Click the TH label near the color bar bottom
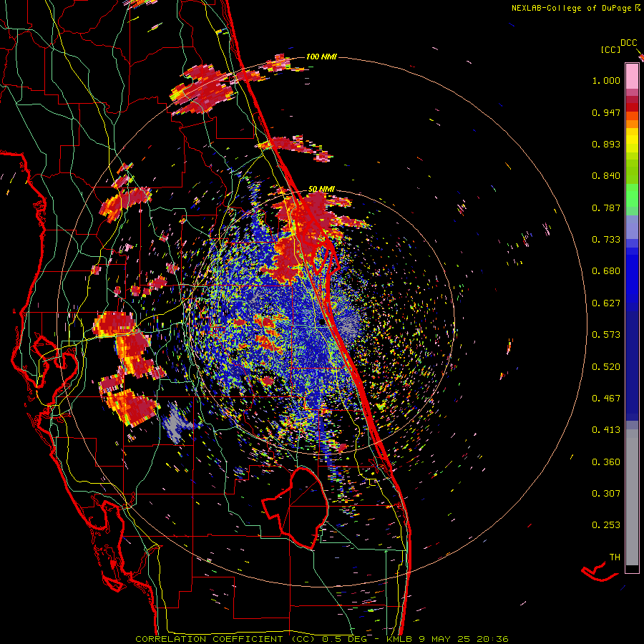Viewport: 644px width, 644px height. click(x=615, y=557)
